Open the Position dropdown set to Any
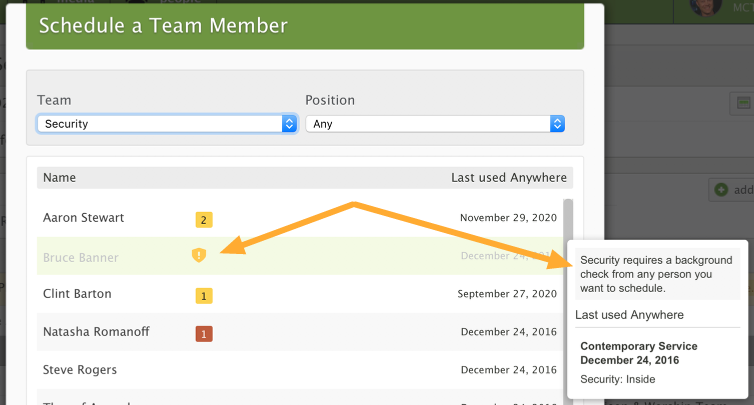Viewport: 754px width, 405px height. (x=435, y=124)
